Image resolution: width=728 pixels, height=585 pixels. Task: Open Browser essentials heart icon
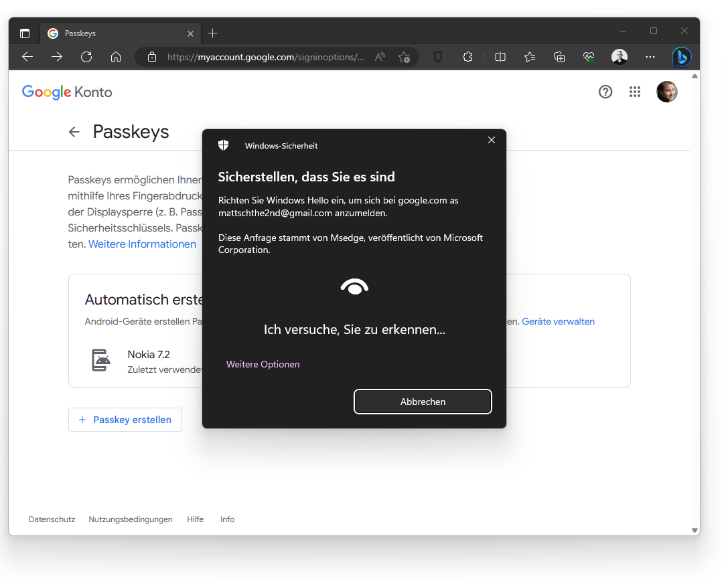point(589,57)
